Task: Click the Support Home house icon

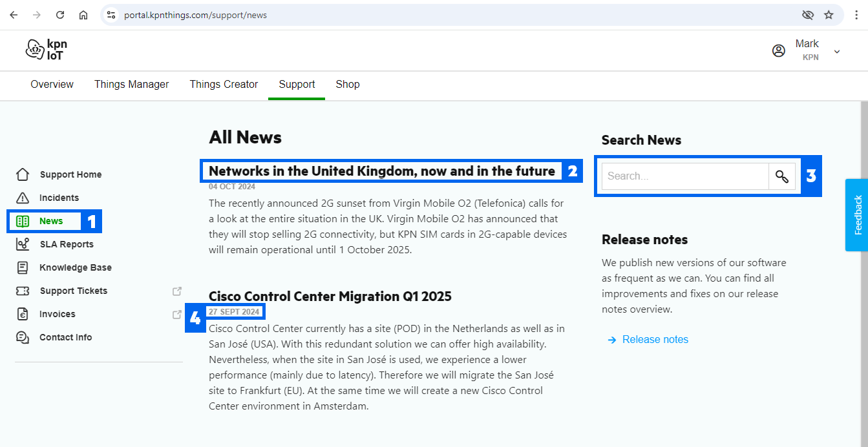Action: (23, 174)
